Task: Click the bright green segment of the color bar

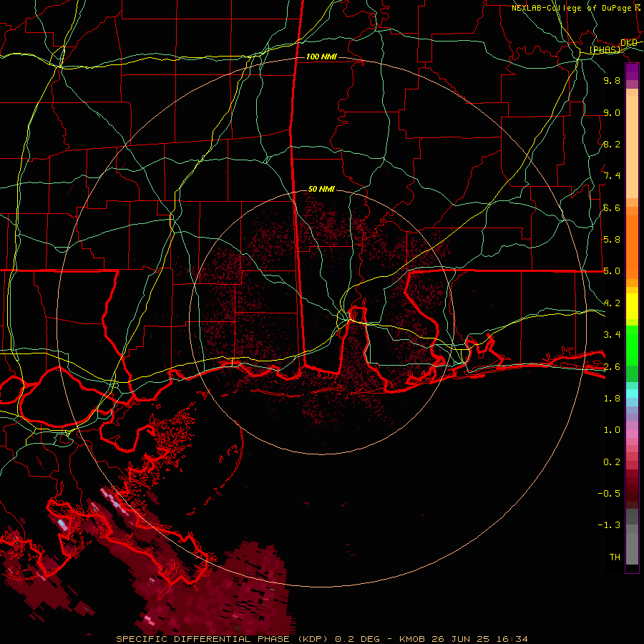Action: 632,346
